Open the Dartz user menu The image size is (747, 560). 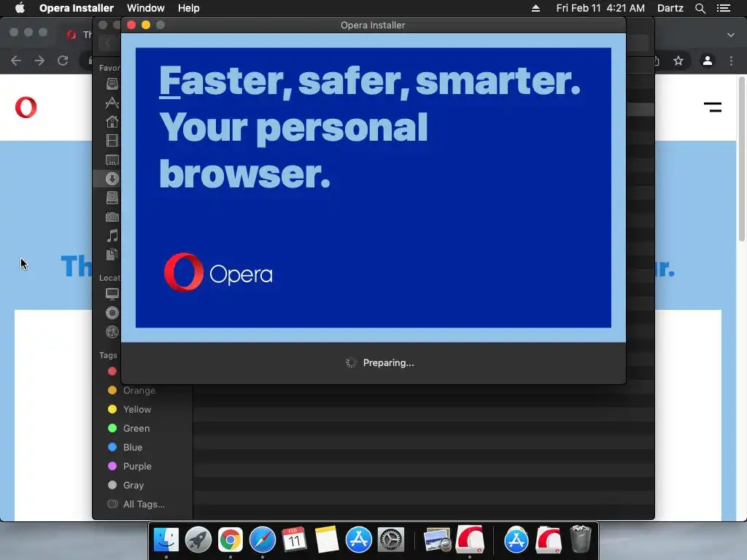pyautogui.click(x=670, y=8)
